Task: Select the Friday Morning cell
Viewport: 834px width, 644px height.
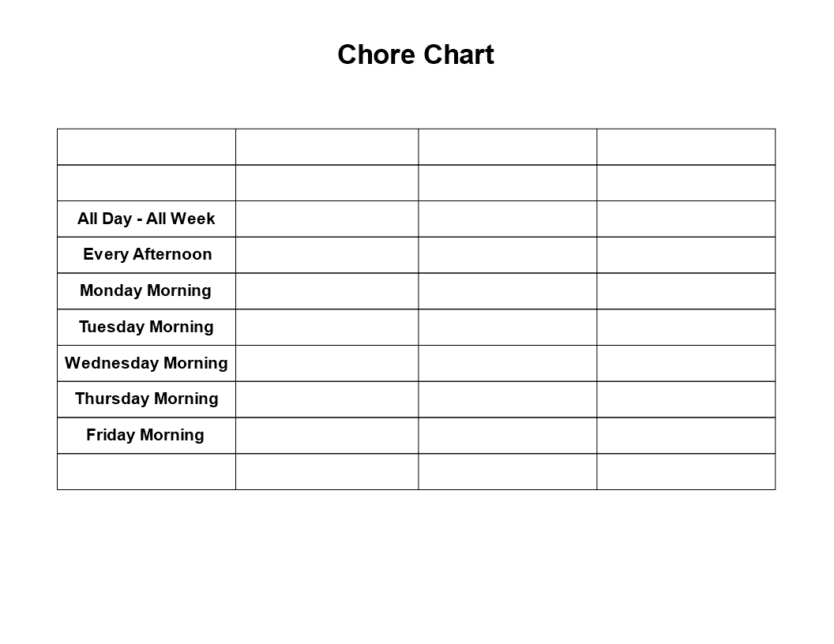Action: (146, 436)
